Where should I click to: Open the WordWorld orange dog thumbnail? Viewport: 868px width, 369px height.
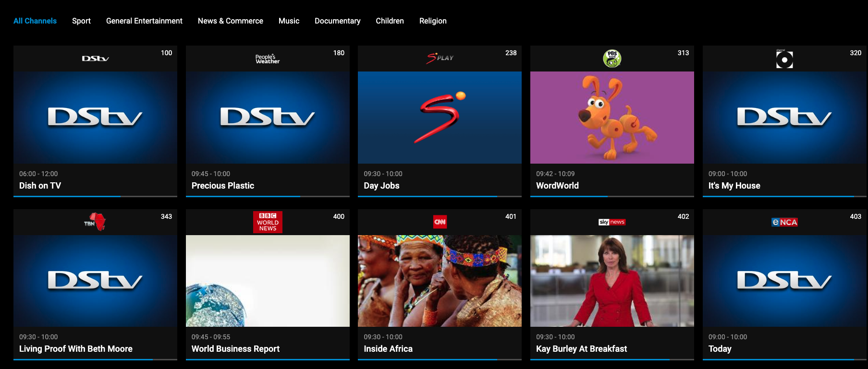point(611,118)
